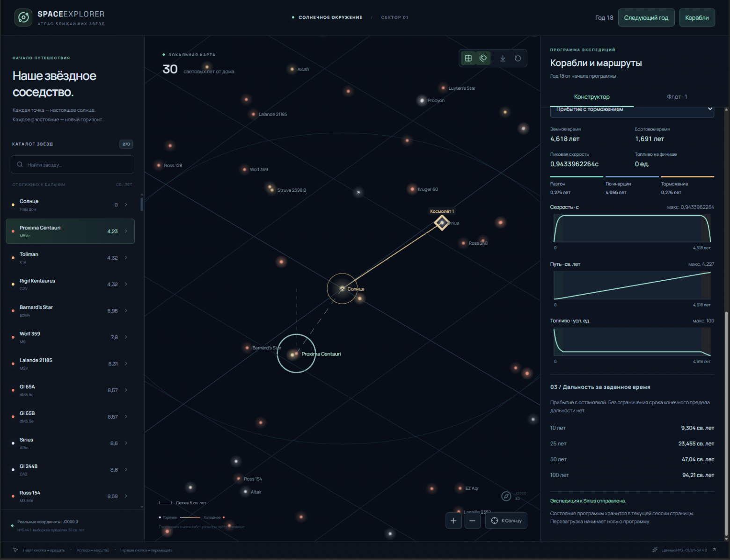730x560 pixels.
Task: Select the Altair star on the map
Action: pyautogui.click(x=246, y=492)
